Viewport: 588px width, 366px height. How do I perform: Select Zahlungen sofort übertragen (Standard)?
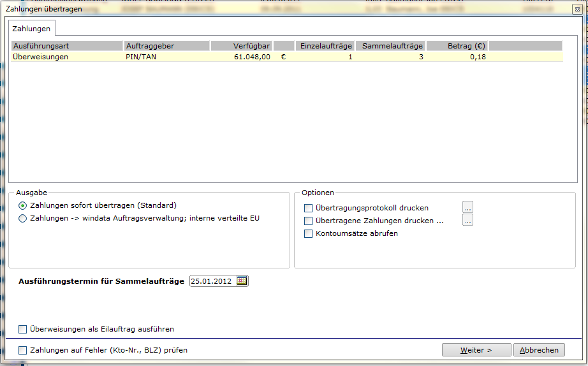point(23,205)
